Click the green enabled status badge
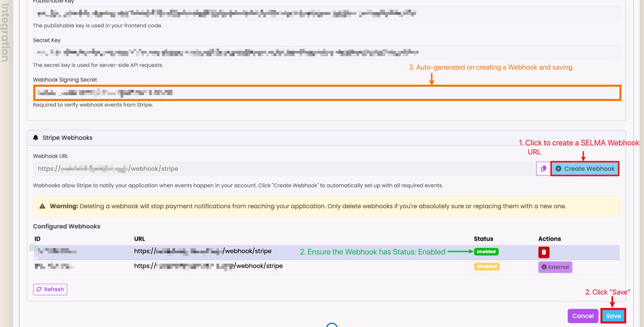 [486, 252]
